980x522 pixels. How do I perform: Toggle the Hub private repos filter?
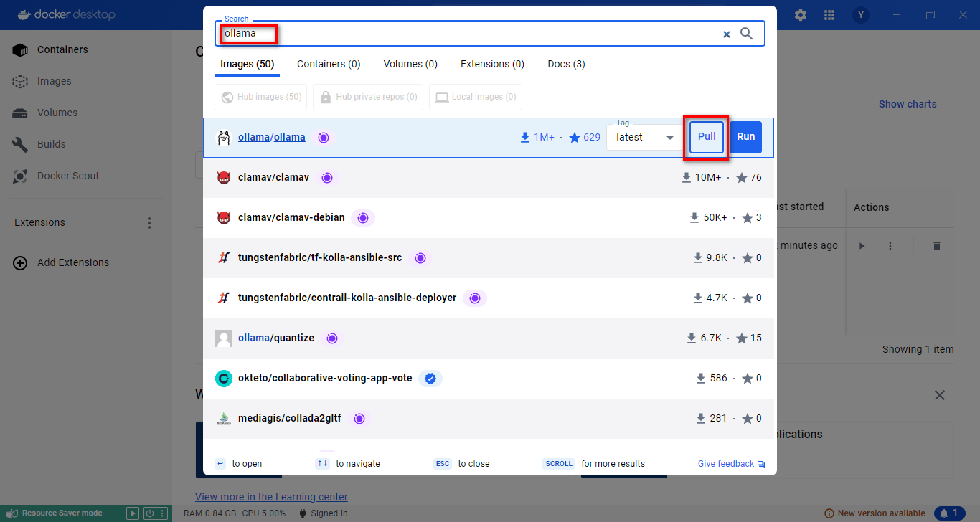click(x=368, y=97)
